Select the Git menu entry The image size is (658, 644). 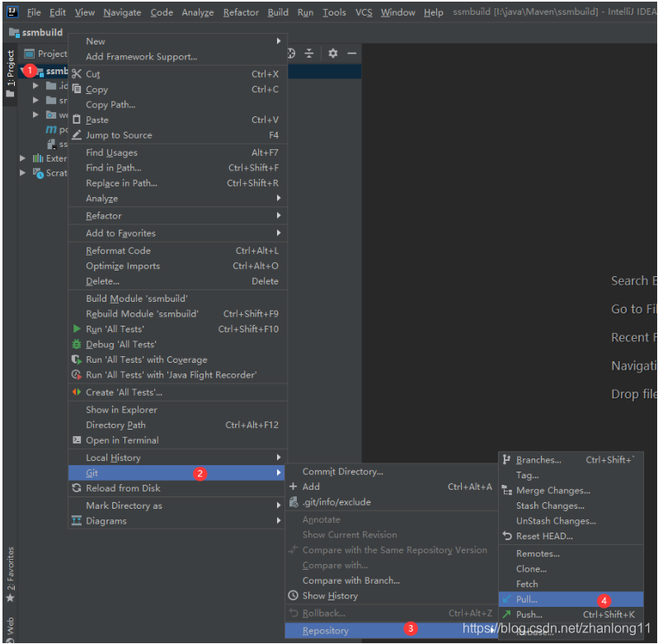pyautogui.click(x=176, y=472)
